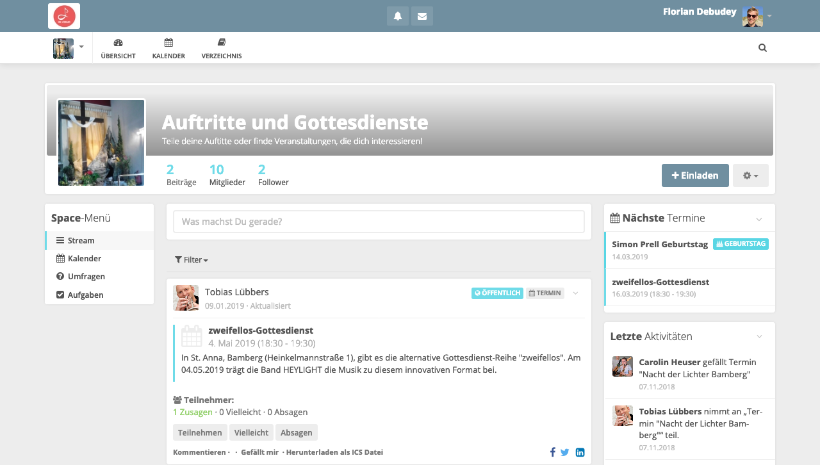Open the search magnifier icon
The width and height of the screenshot is (820, 465).
coord(762,48)
